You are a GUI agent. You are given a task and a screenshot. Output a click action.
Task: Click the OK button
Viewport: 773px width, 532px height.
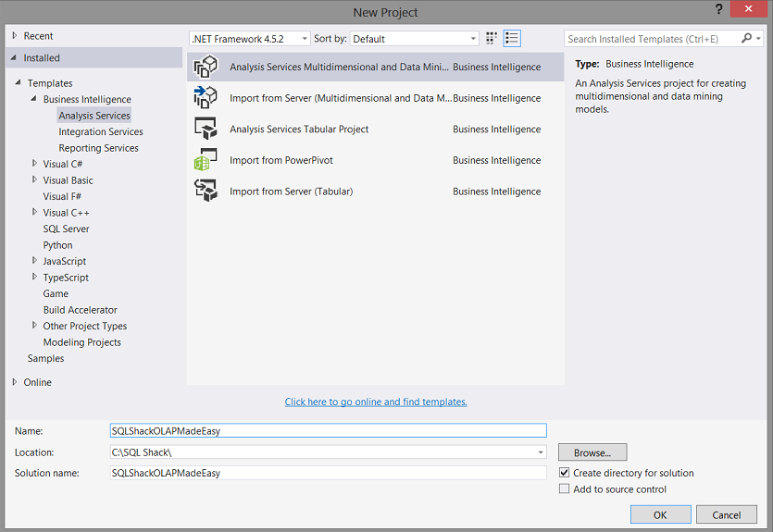coord(660,514)
